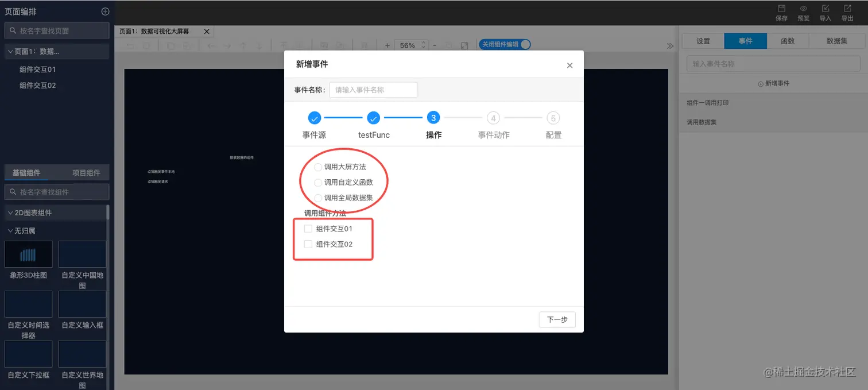Click the 56% zoom stepper arrows
Image resolution: width=868 pixels, height=390 pixels.
(424, 45)
